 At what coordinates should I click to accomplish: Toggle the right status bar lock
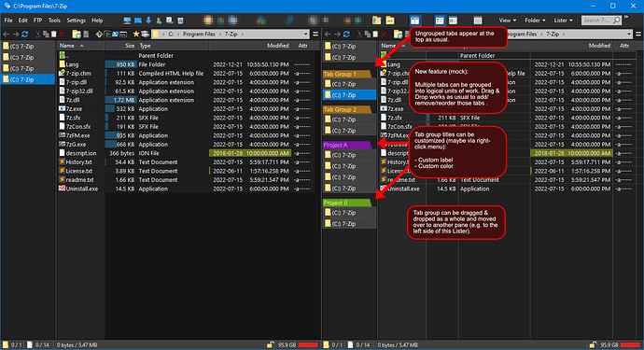click(593, 344)
